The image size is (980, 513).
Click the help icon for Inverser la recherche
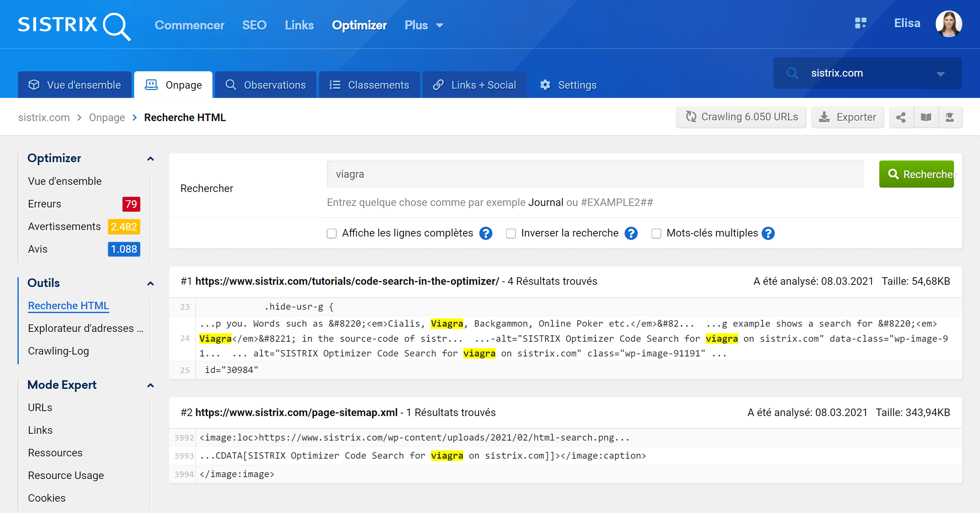(631, 233)
